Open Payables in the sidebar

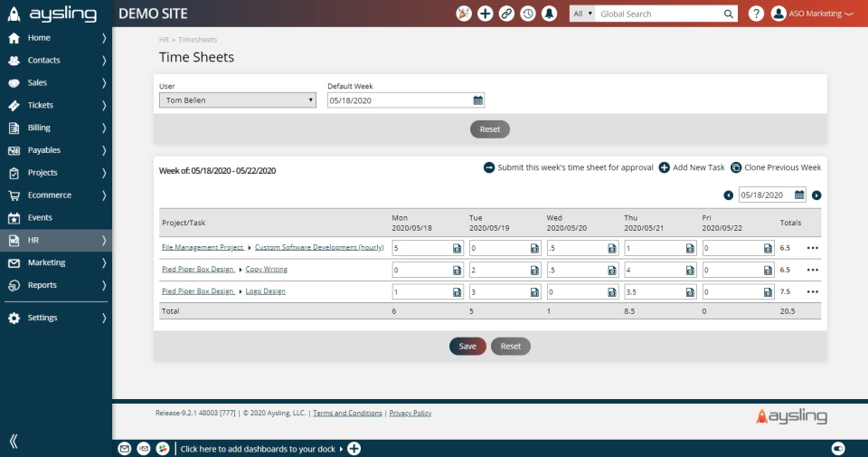pyautogui.click(x=56, y=150)
